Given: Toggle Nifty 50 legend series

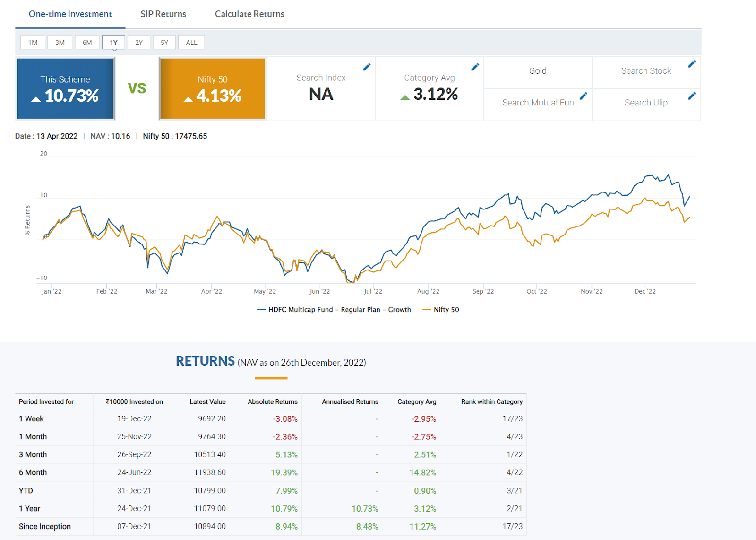Looking at the screenshot, I should [441, 310].
